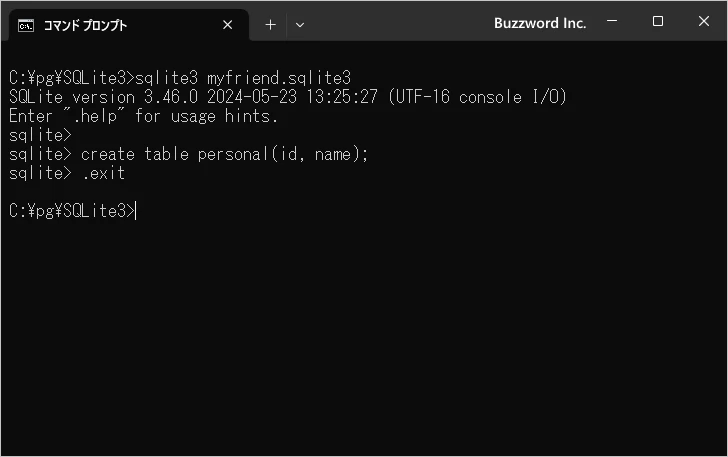Click the .exit command text
The image size is (728, 457).
coord(104,173)
